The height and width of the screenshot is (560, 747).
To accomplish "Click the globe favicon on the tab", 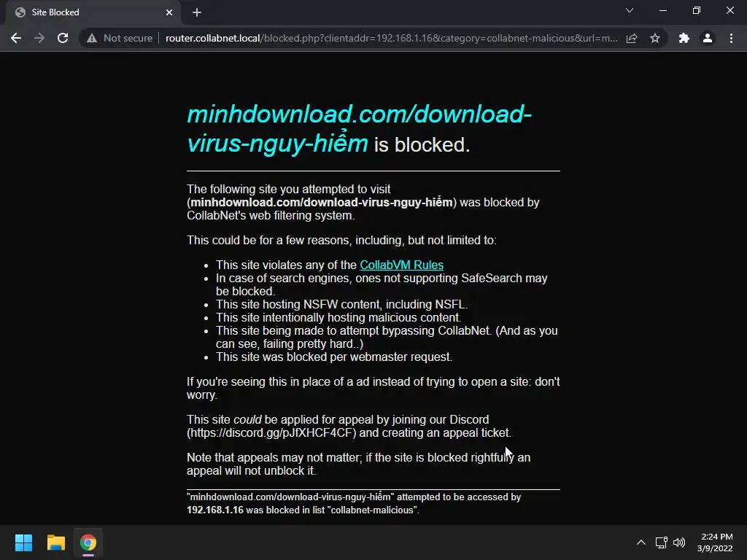I will 20,12.
